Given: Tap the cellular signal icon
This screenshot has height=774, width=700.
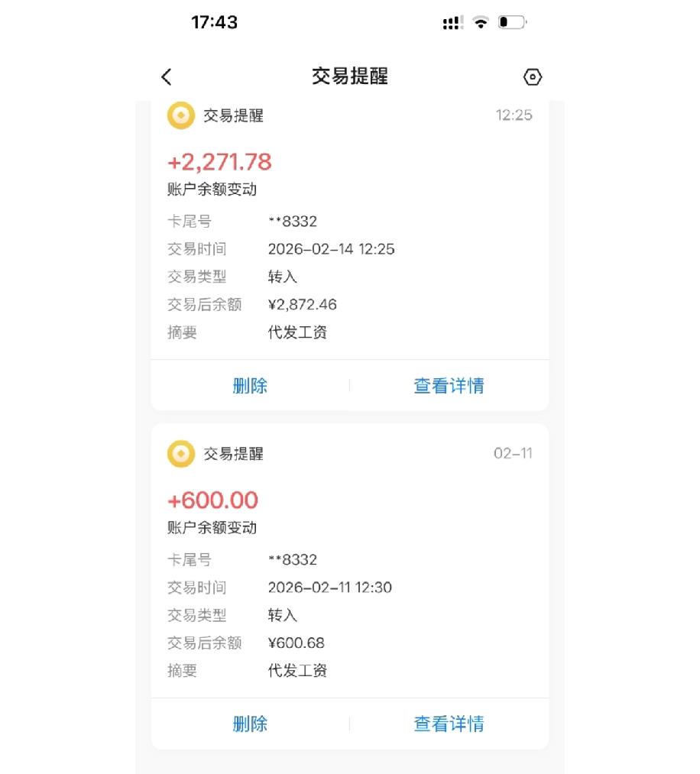Looking at the screenshot, I should point(452,23).
